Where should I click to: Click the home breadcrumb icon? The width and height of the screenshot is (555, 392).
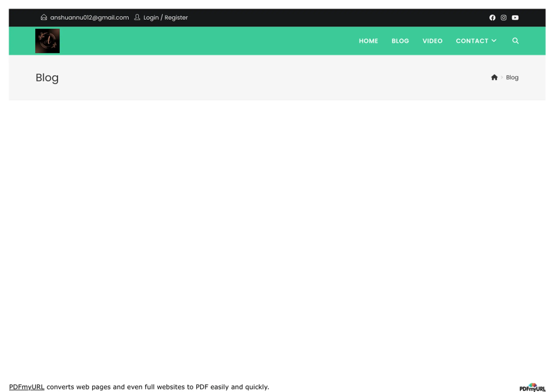[x=494, y=77]
